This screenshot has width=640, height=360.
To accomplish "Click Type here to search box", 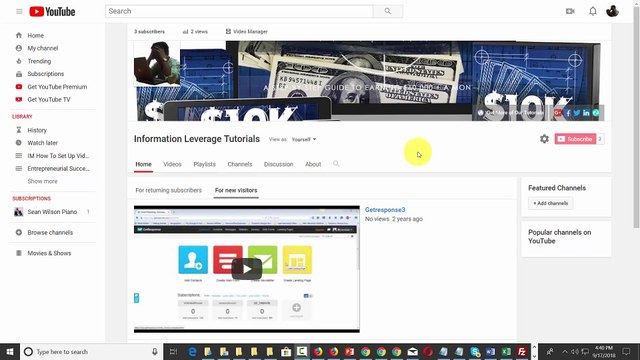I will click(92, 351).
